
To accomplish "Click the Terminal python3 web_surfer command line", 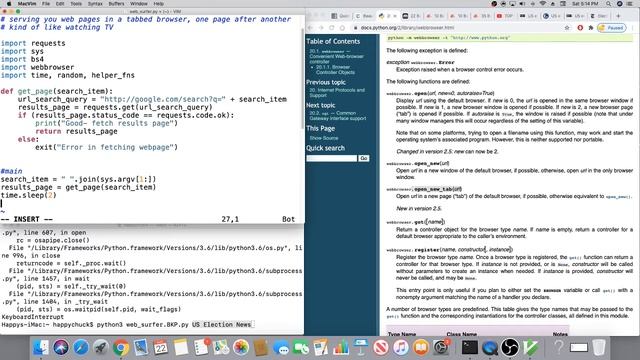I will [x=127, y=324].
